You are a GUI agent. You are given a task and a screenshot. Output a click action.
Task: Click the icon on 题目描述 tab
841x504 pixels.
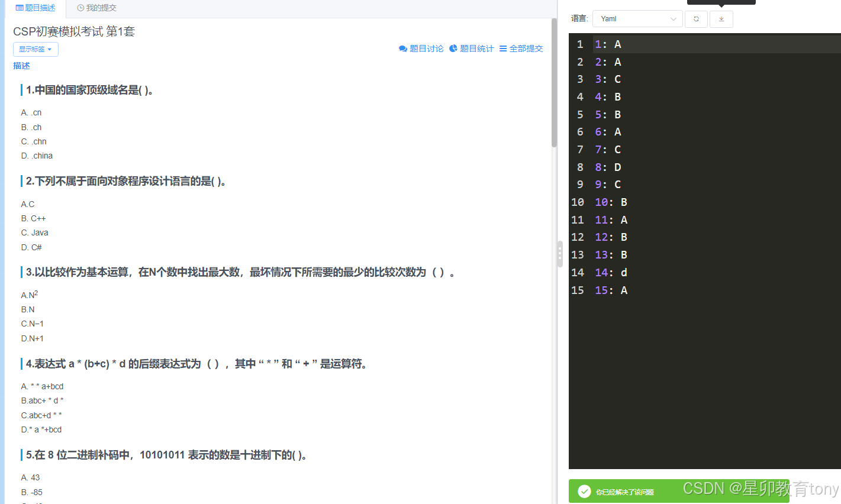(x=20, y=8)
